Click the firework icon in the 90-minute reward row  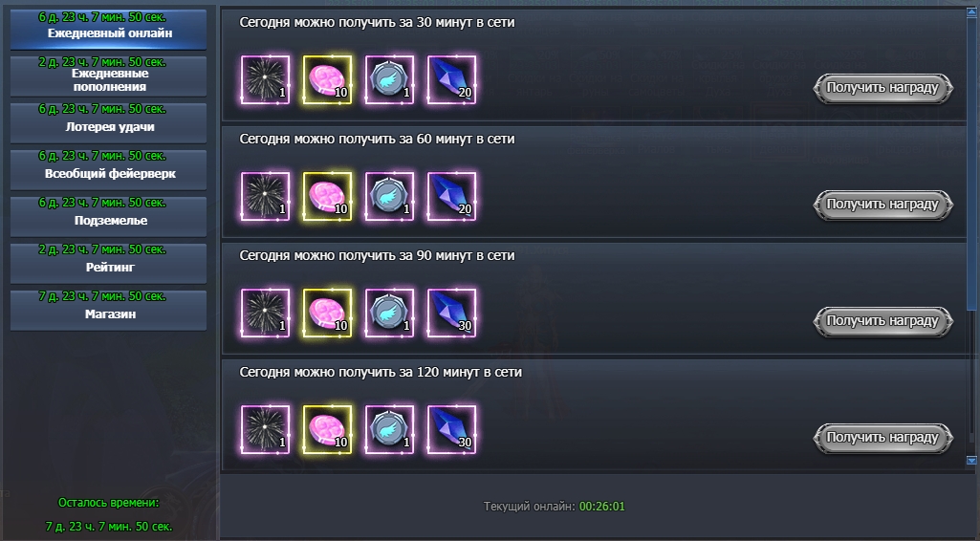[265, 313]
